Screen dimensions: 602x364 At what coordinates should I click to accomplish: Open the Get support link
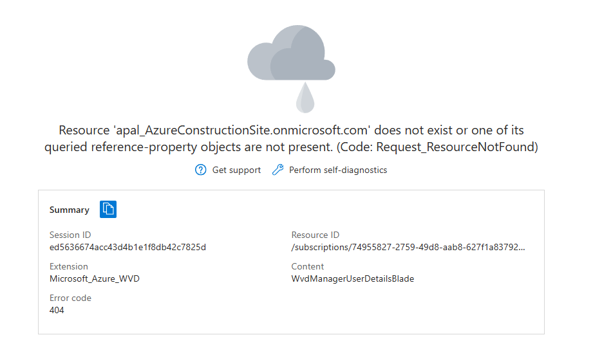[x=236, y=170]
